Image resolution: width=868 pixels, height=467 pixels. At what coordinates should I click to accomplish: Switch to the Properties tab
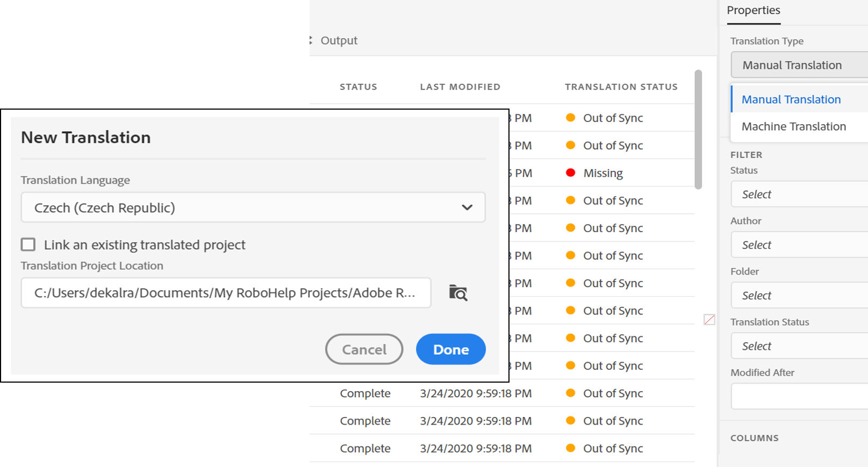click(754, 11)
